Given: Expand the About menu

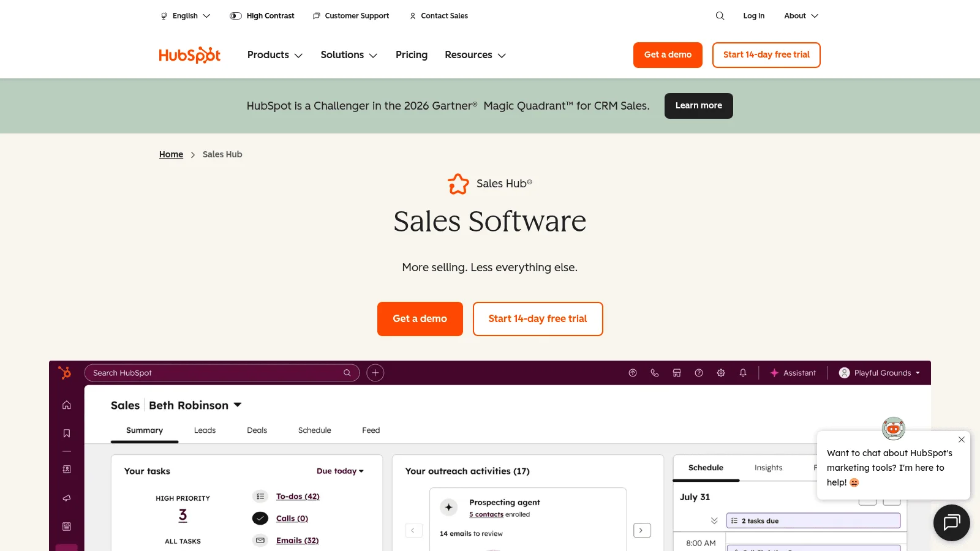Looking at the screenshot, I should (801, 16).
